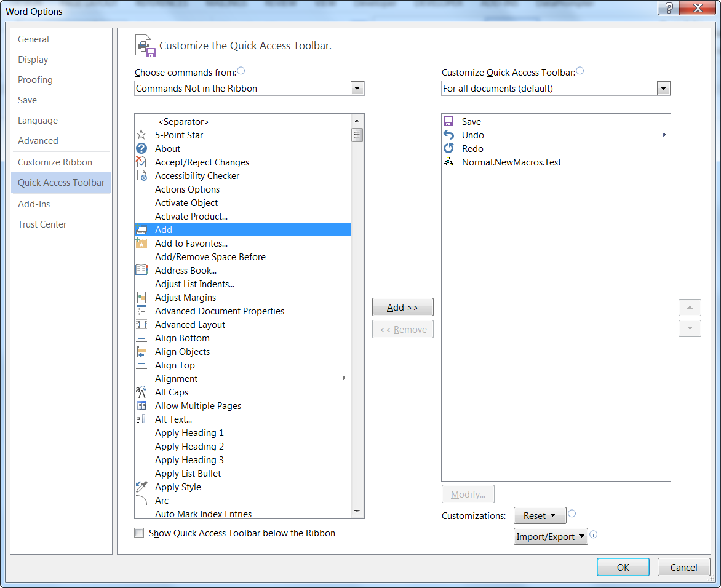Image resolution: width=721 pixels, height=588 pixels.
Task: Select Apply Heading 1 in commands list
Action: [x=243, y=432]
